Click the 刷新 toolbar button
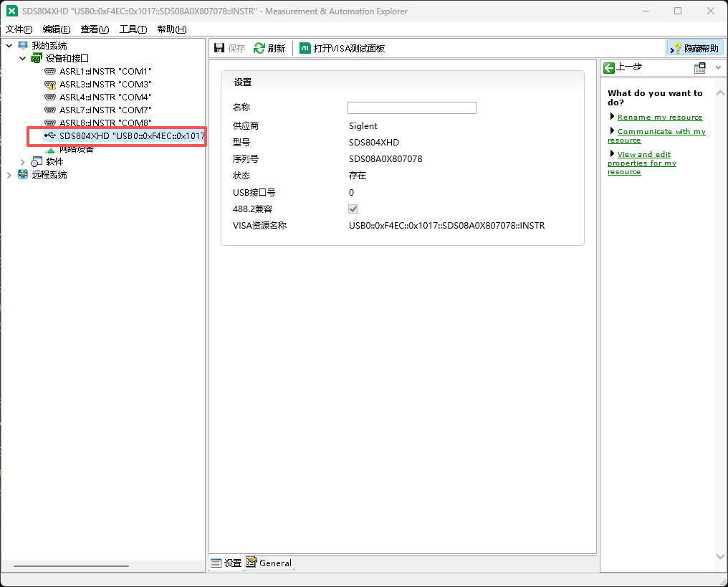 coord(269,48)
